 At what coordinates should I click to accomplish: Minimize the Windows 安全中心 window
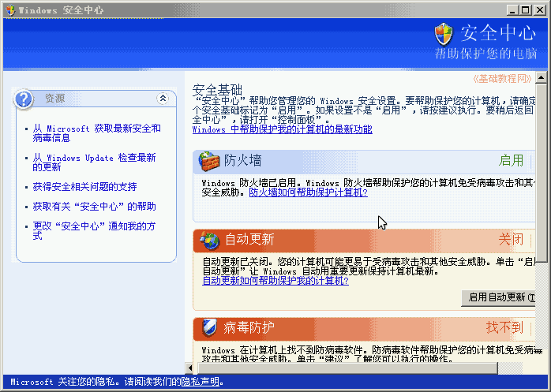coord(512,10)
